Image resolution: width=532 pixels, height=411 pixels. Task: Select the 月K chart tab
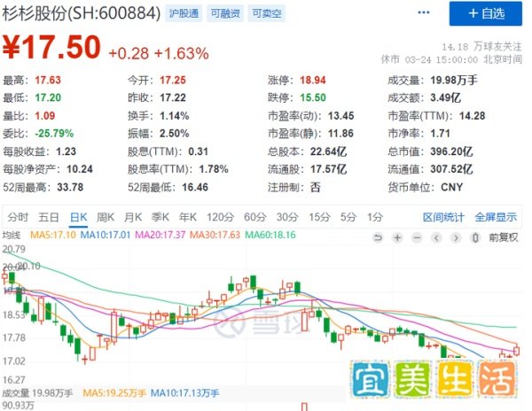pyautogui.click(x=133, y=217)
